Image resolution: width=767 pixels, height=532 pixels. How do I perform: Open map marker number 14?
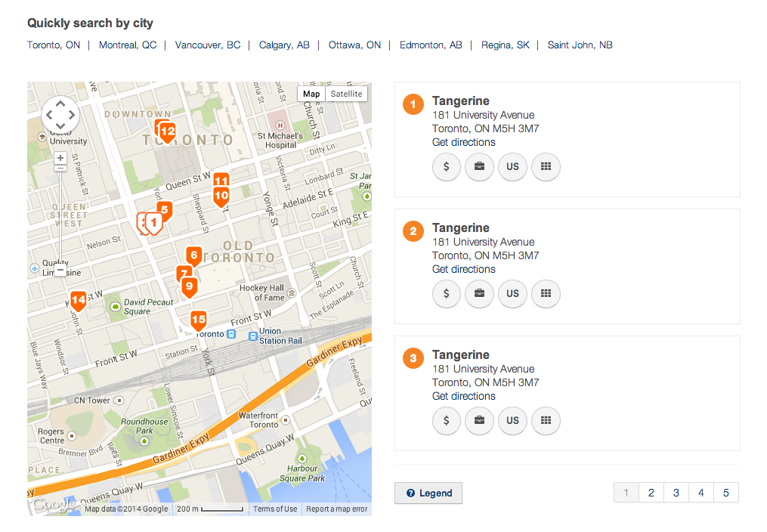pyautogui.click(x=79, y=300)
